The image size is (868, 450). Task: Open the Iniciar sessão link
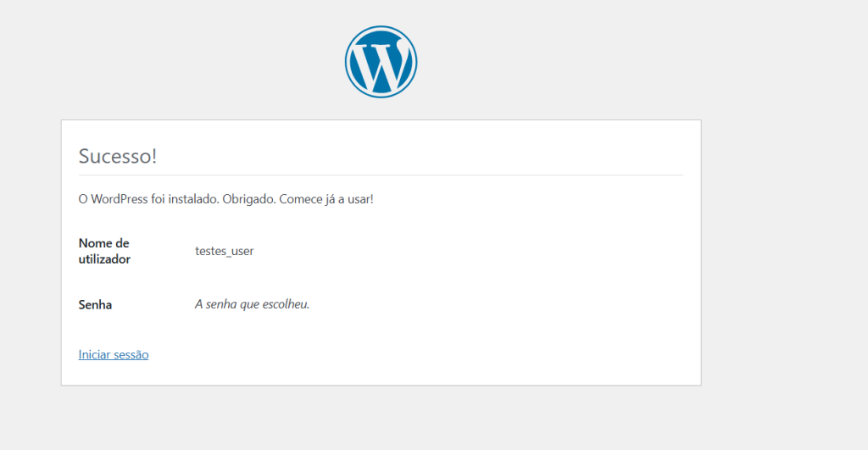point(114,354)
